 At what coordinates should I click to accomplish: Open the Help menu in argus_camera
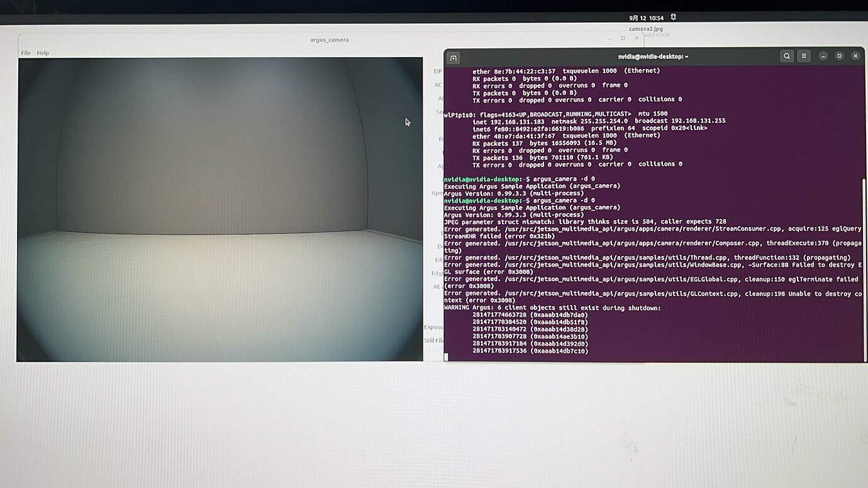42,53
